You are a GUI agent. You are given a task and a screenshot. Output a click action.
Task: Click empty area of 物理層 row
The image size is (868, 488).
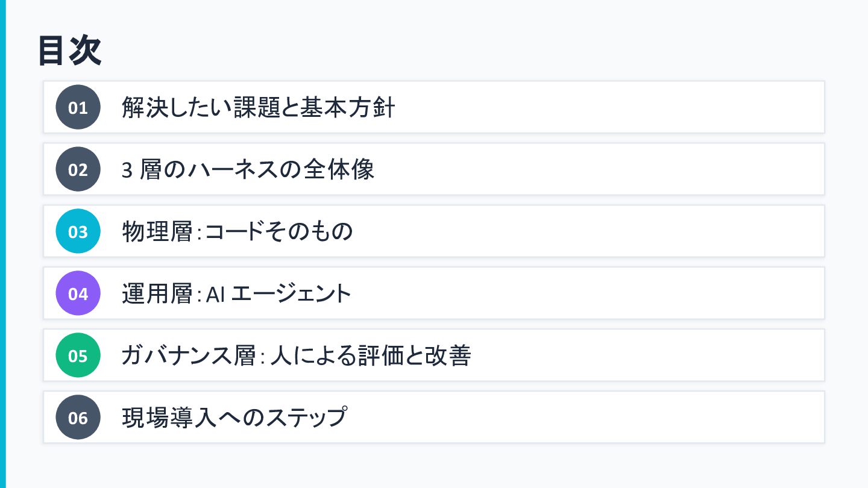click(x=588, y=231)
